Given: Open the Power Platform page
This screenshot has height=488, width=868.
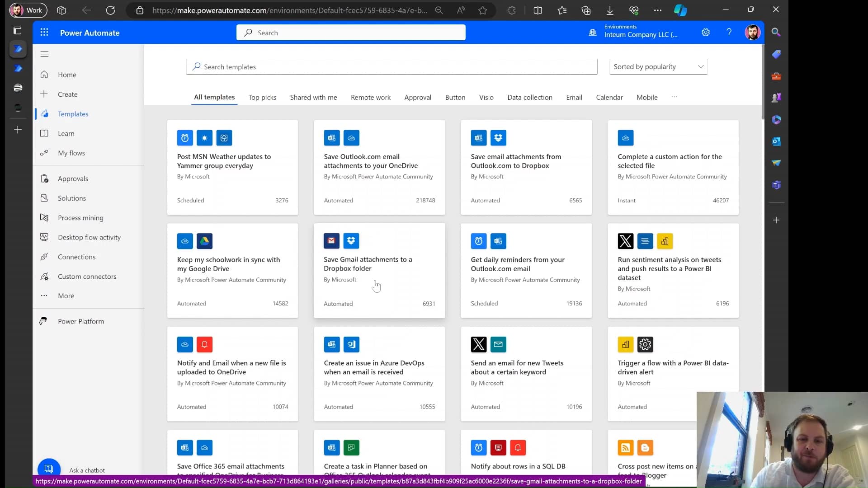Looking at the screenshot, I should (80, 321).
